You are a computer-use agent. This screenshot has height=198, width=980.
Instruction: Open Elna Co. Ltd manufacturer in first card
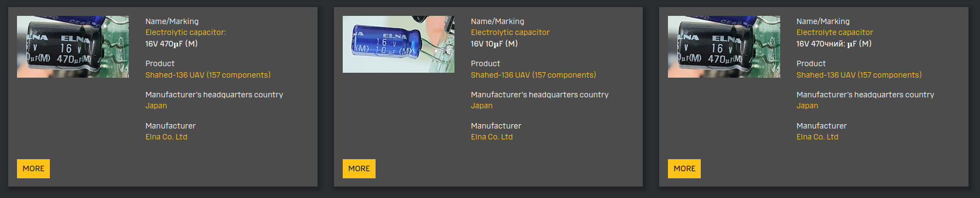166,137
